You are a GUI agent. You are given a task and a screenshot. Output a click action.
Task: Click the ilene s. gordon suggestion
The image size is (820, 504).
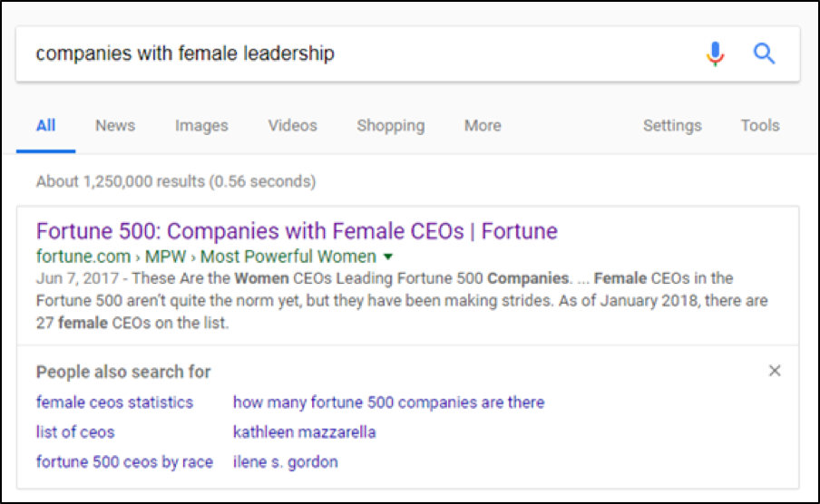pyautogui.click(x=286, y=461)
